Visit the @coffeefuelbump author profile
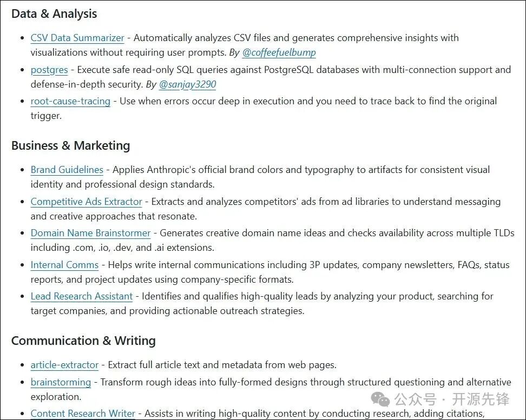The image size is (526, 420). pyautogui.click(x=279, y=52)
